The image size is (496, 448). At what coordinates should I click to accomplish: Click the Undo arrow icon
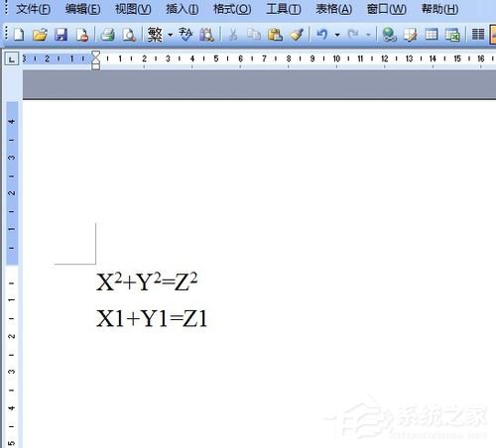[322, 34]
